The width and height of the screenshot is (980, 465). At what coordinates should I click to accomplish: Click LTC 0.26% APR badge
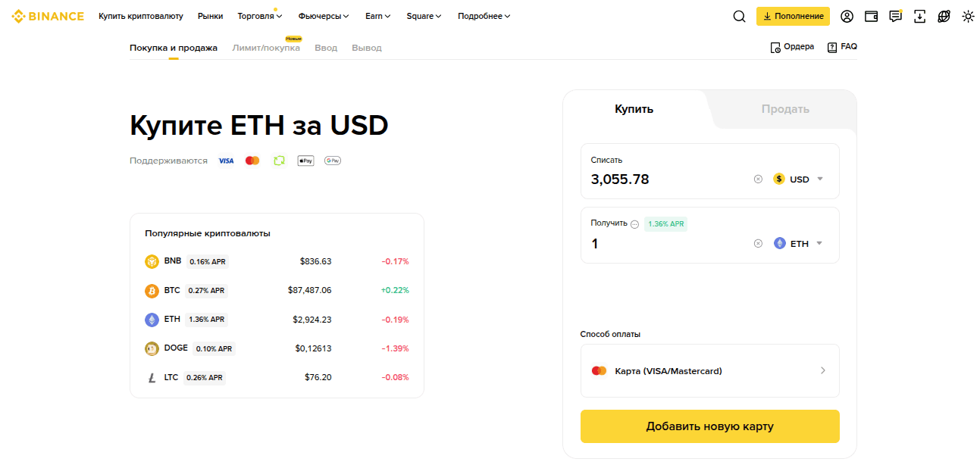[204, 378]
